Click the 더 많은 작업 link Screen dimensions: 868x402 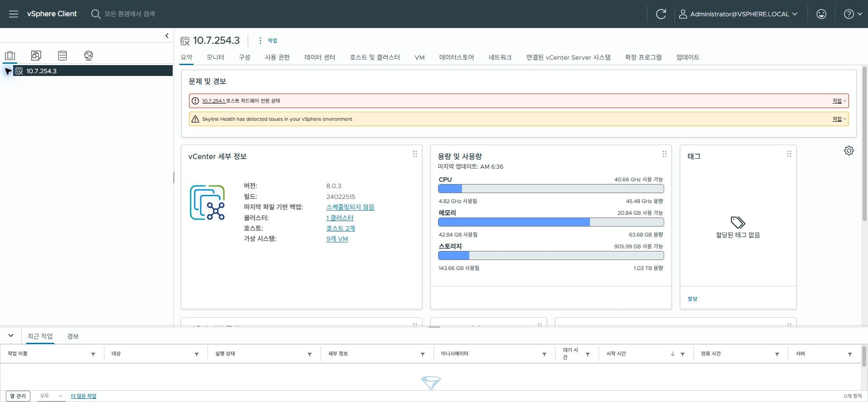coord(84,396)
